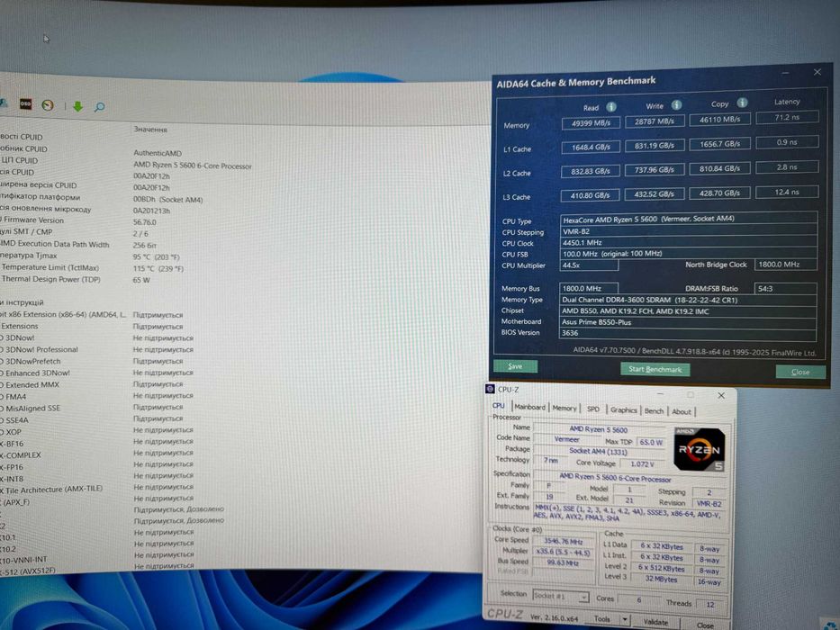Image resolution: width=840 pixels, height=630 pixels.
Task: Select the MisAligned SSE row
Action: [32, 409]
